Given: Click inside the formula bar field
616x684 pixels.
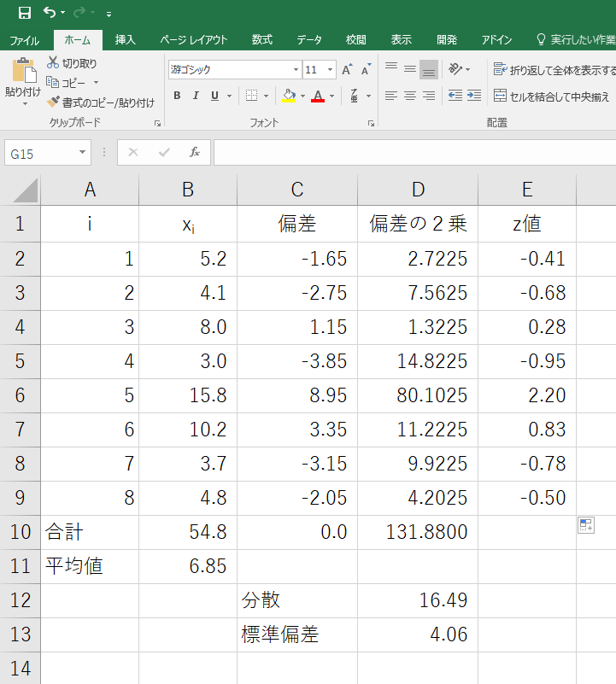Looking at the screenshot, I should tap(414, 152).
